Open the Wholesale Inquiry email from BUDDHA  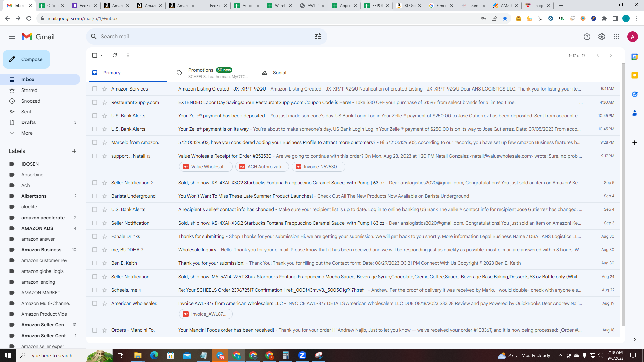(x=353, y=250)
